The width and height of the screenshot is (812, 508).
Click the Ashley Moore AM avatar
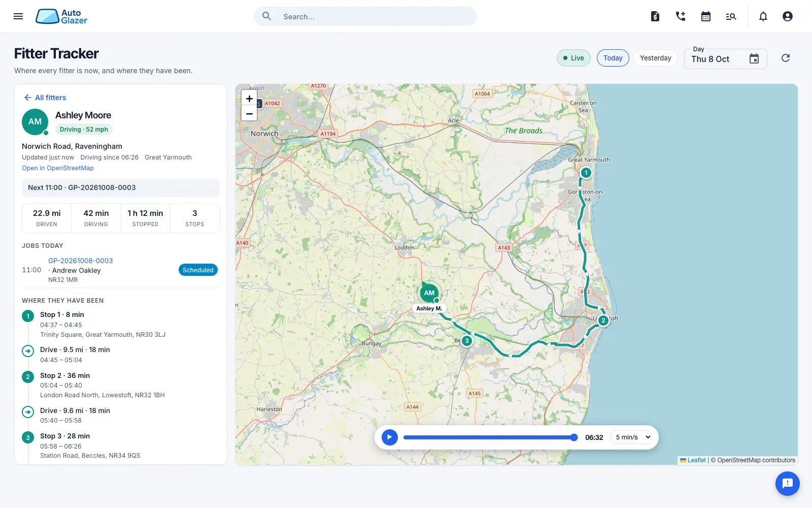[x=35, y=122]
